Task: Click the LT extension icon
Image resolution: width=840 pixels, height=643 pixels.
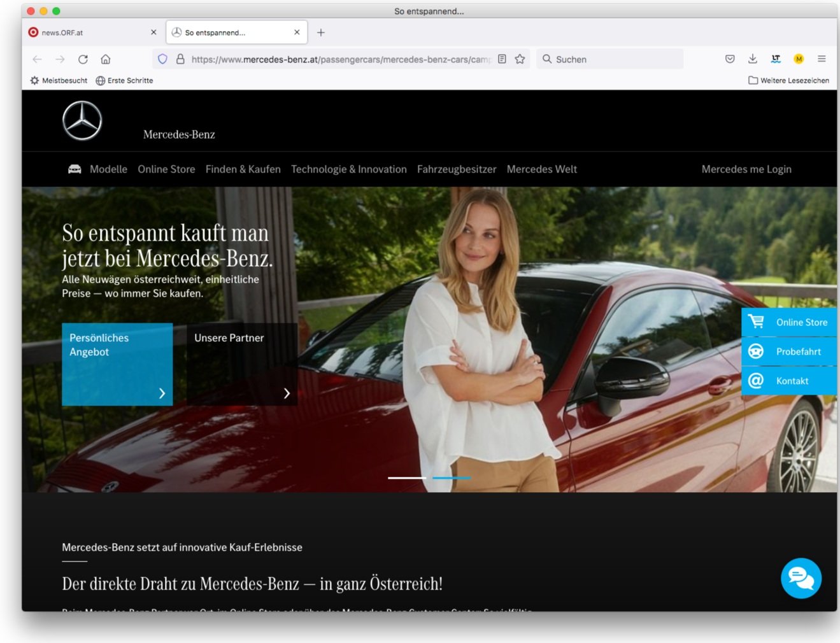Action: pos(776,59)
